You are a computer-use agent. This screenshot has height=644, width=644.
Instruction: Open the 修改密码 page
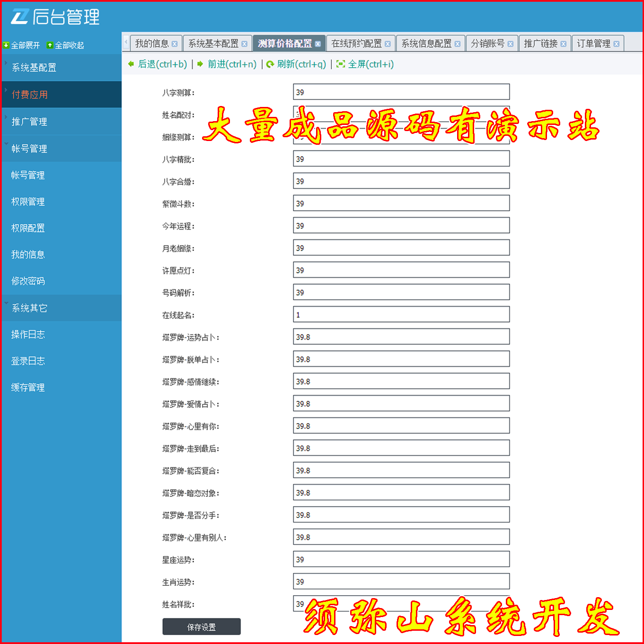(x=28, y=281)
